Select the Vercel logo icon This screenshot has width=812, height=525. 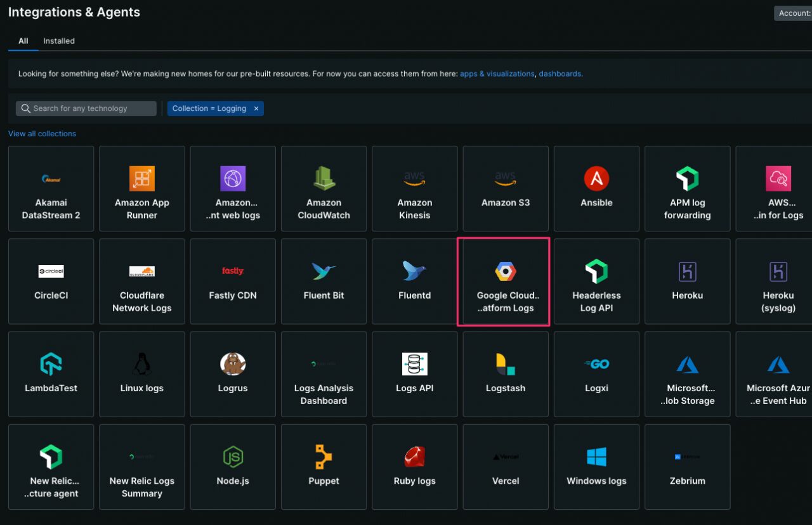click(x=506, y=457)
